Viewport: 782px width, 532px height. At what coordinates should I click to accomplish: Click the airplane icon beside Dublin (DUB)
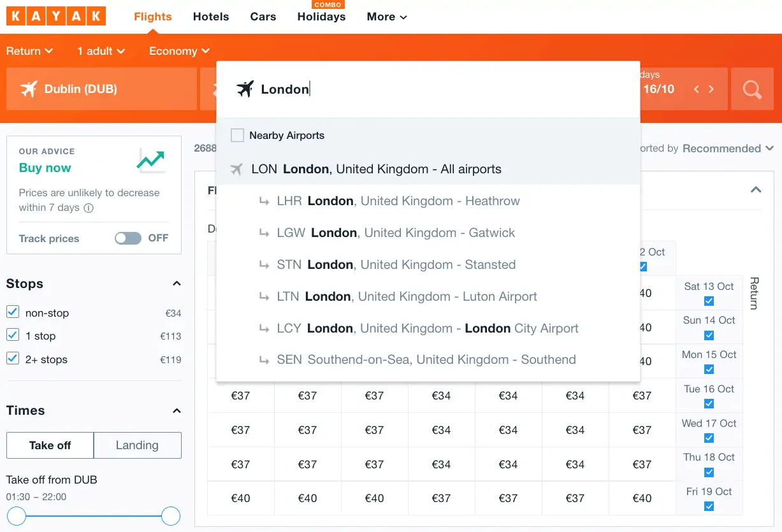click(x=29, y=89)
